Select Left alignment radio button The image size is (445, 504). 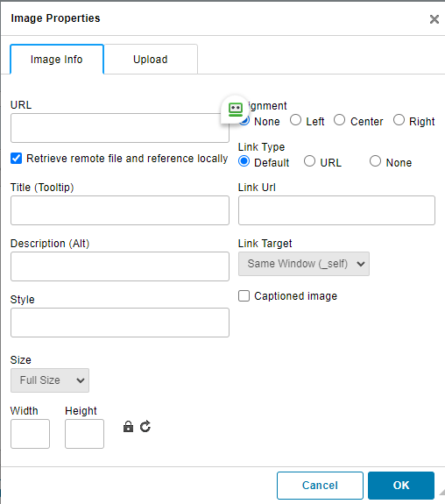(x=295, y=120)
